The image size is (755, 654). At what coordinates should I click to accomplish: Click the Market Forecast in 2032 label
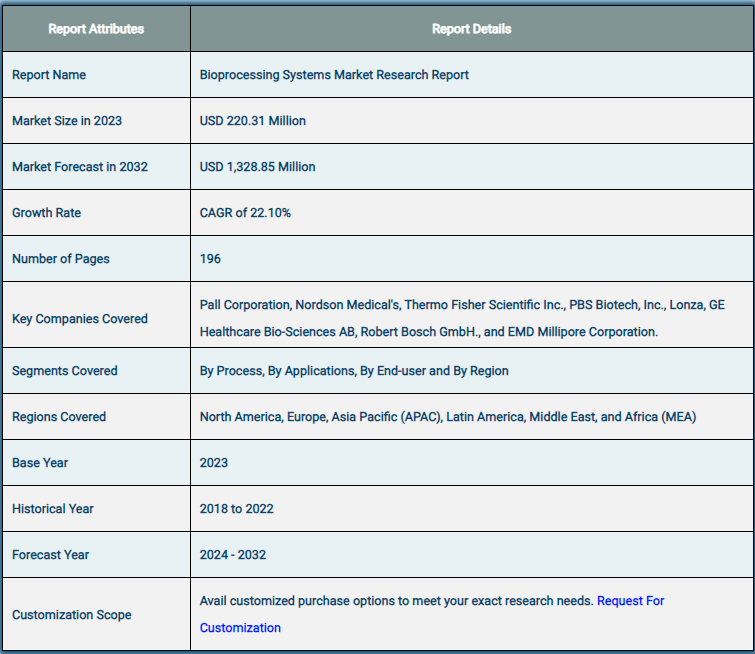pos(80,167)
